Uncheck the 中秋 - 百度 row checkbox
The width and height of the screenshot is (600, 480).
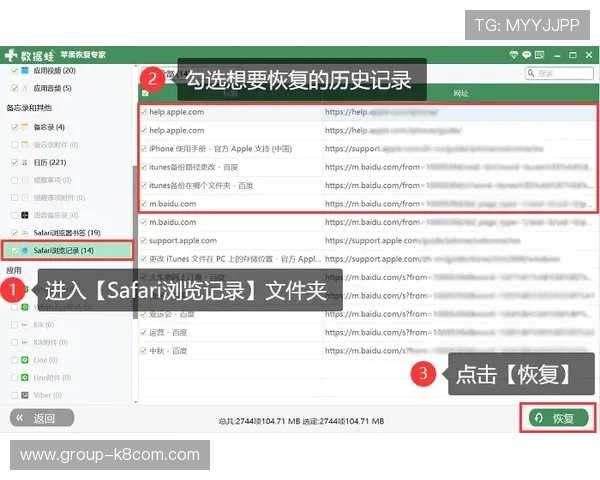point(144,351)
